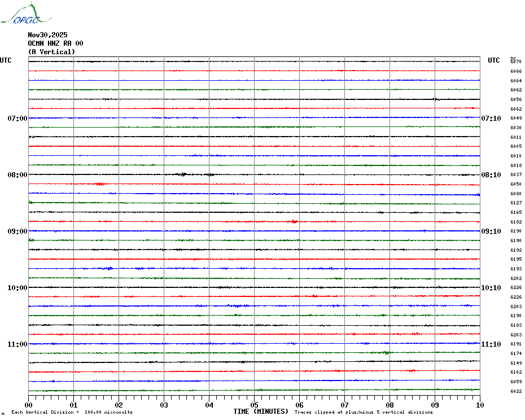Click the "TIME (MINUTES)" axis title
The width and height of the screenshot is (525, 420).
(261, 412)
